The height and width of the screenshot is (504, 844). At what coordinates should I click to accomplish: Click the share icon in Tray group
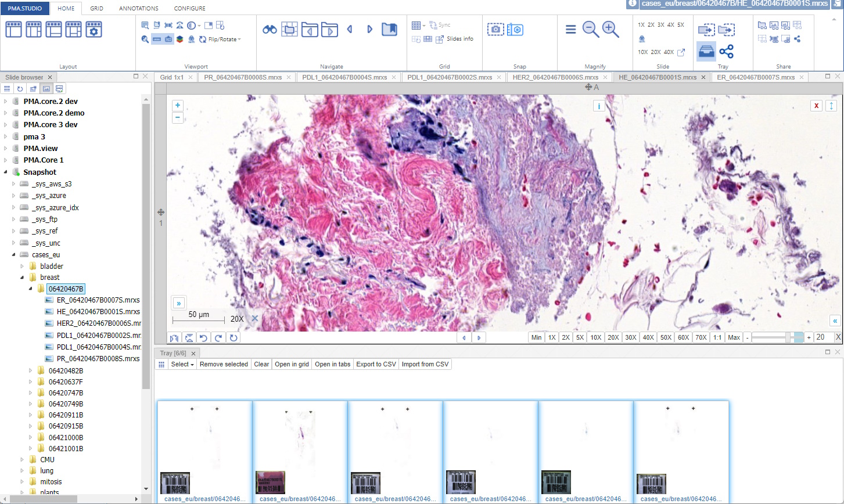tap(726, 51)
